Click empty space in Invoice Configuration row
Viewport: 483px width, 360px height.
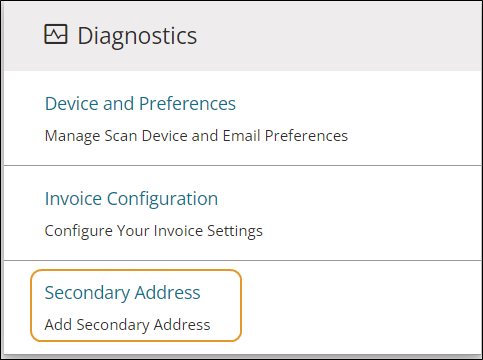(x=383, y=213)
